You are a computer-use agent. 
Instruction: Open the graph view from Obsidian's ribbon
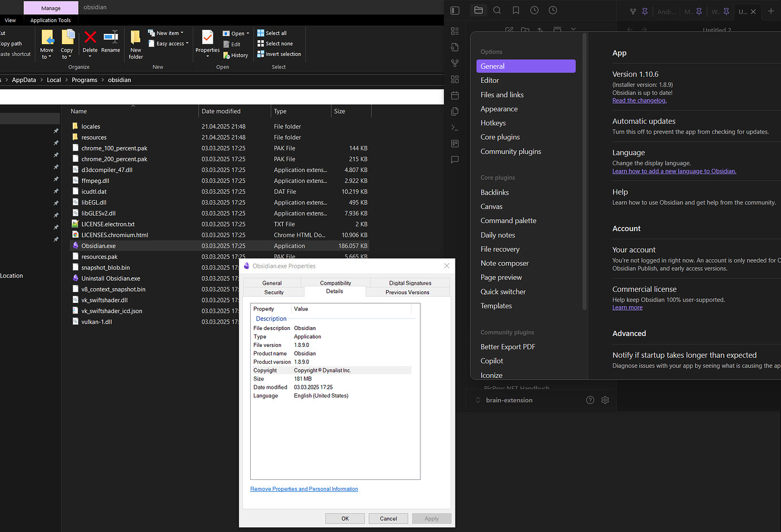pyautogui.click(x=454, y=63)
